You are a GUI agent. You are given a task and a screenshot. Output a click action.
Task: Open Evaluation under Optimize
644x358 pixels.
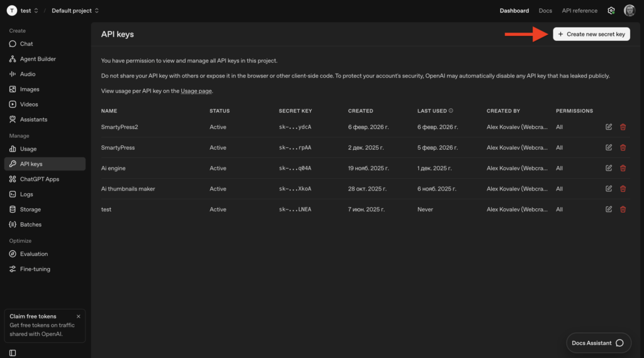coord(45,254)
